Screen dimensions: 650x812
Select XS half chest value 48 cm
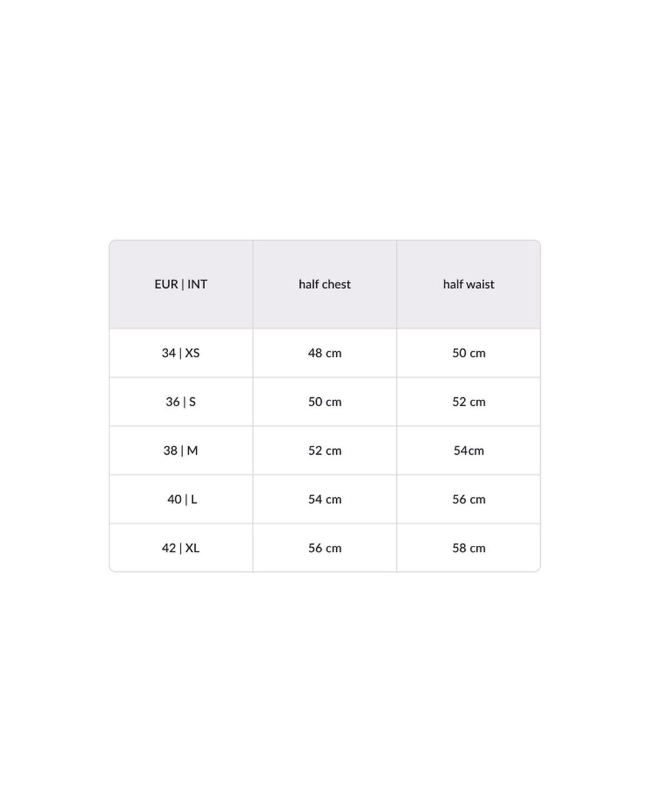pyautogui.click(x=324, y=353)
